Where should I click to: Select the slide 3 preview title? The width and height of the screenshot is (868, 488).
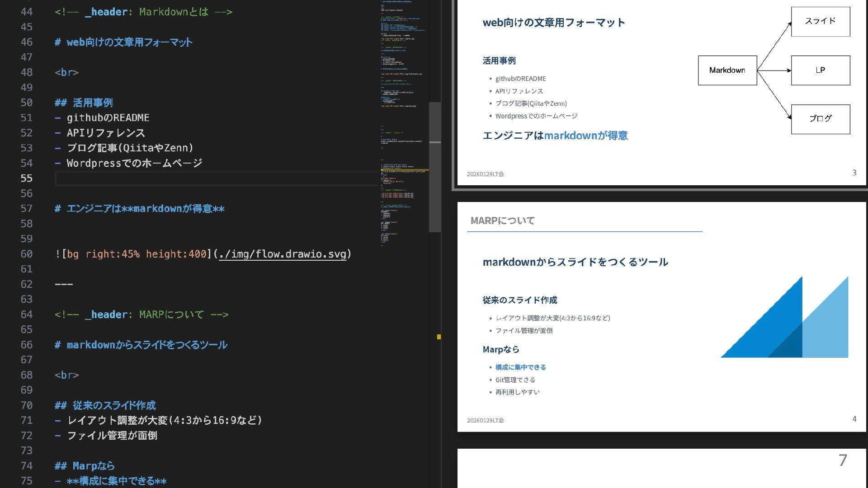click(553, 23)
